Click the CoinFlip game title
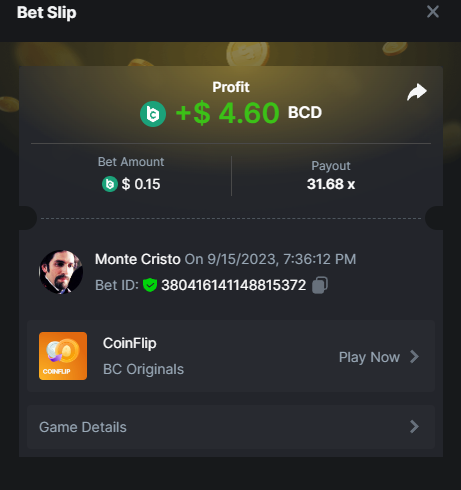 coord(130,343)
